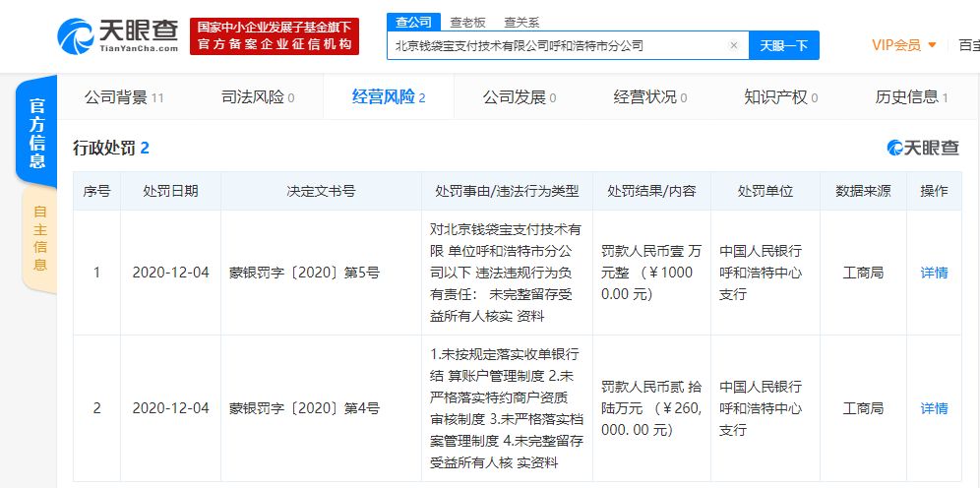980x488 pixels.
Task: Open the 公司发展 tab
Action: pyautogui.click(x=520, y=97)
